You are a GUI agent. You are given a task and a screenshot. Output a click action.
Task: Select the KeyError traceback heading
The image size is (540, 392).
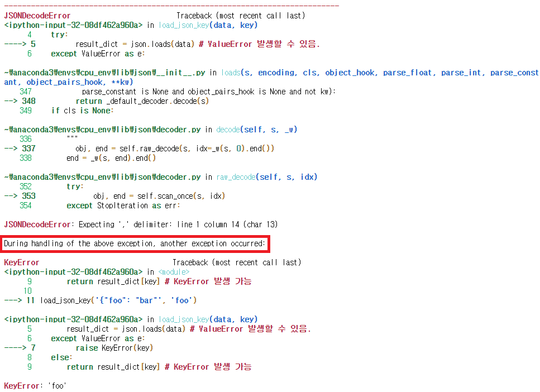pyautogui.click(x=21, y=262)
